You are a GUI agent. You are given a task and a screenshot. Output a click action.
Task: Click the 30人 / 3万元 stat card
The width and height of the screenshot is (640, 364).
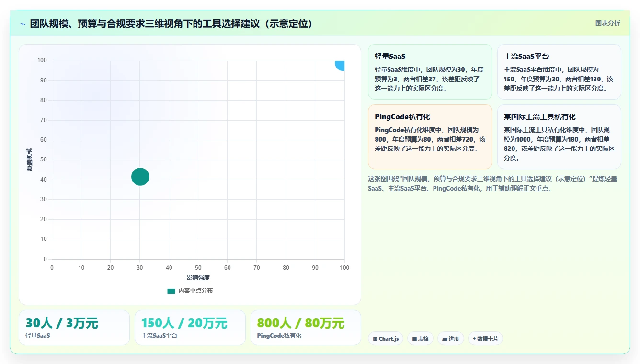click(x=74, y=328)
